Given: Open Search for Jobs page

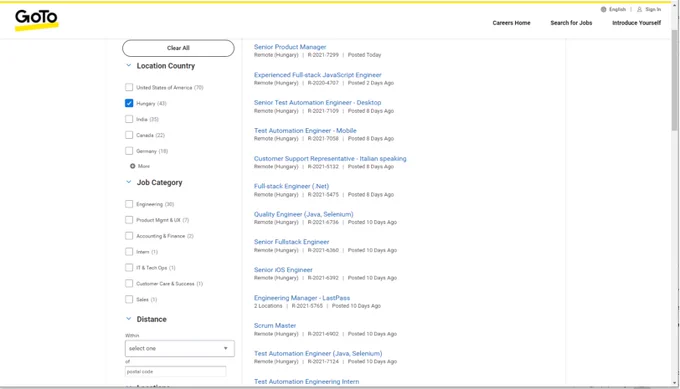Looking at the screenshot, I should 571,23.
